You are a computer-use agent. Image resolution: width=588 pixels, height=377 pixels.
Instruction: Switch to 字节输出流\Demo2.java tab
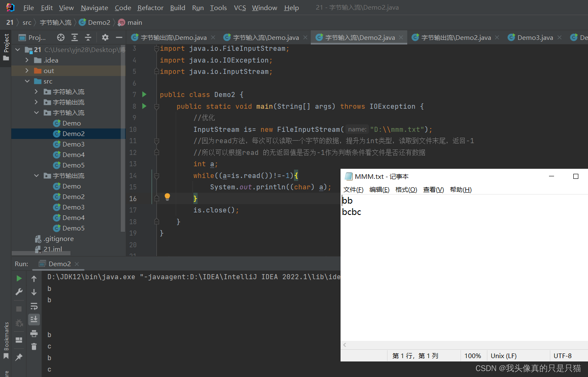pyautogui.click(x=455, y=37)
